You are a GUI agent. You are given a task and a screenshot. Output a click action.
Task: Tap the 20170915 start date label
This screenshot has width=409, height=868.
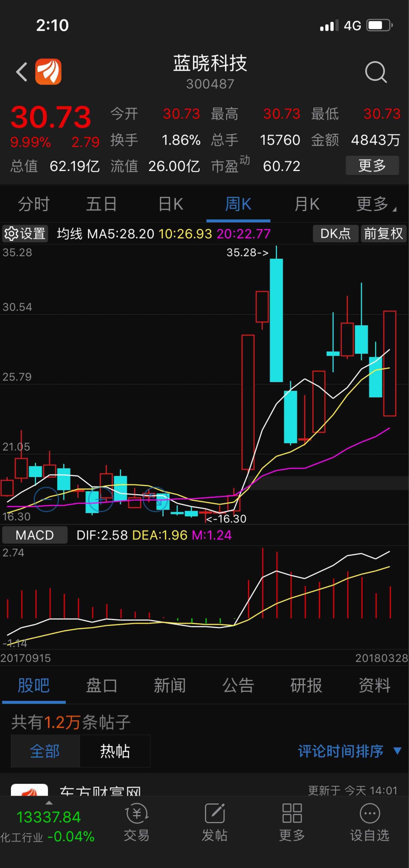pyautogui.click(x=26, y=658)
